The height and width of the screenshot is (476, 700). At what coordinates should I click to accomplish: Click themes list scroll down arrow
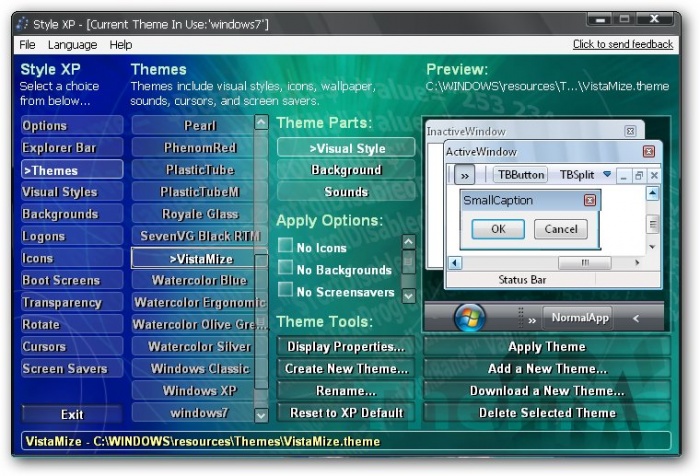point(261,415)
